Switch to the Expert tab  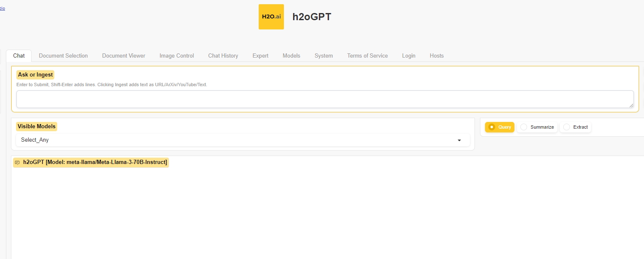(x=260, y=55)
